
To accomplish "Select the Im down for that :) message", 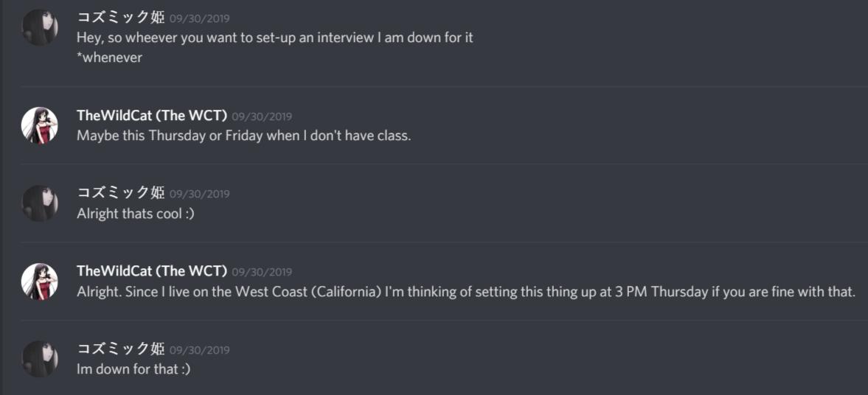I will coord(133,369).
